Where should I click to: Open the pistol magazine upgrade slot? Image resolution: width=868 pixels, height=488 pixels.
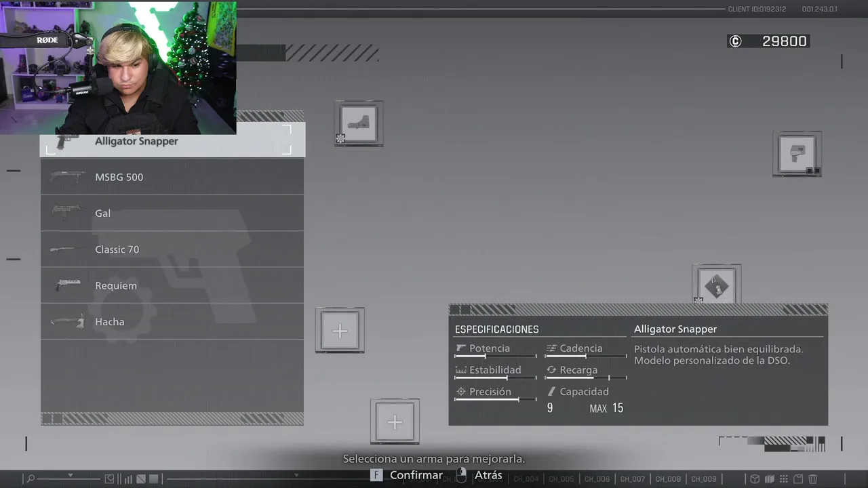[x=797, y=154]
